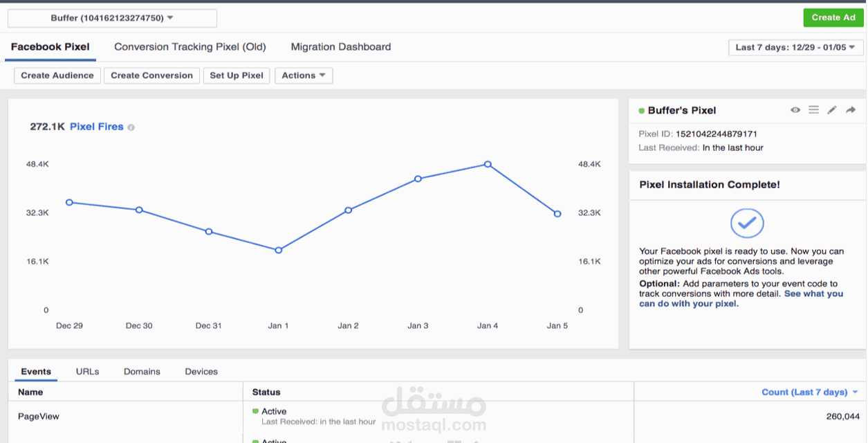Open the Buffer account selector dropdown
Image resolution: width=868 pixels, height=443 pixels.
112,18
